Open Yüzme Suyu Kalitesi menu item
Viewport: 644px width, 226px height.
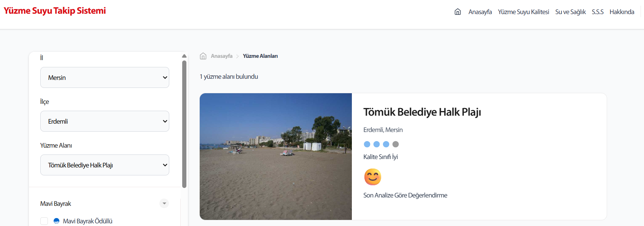[523, 12]
